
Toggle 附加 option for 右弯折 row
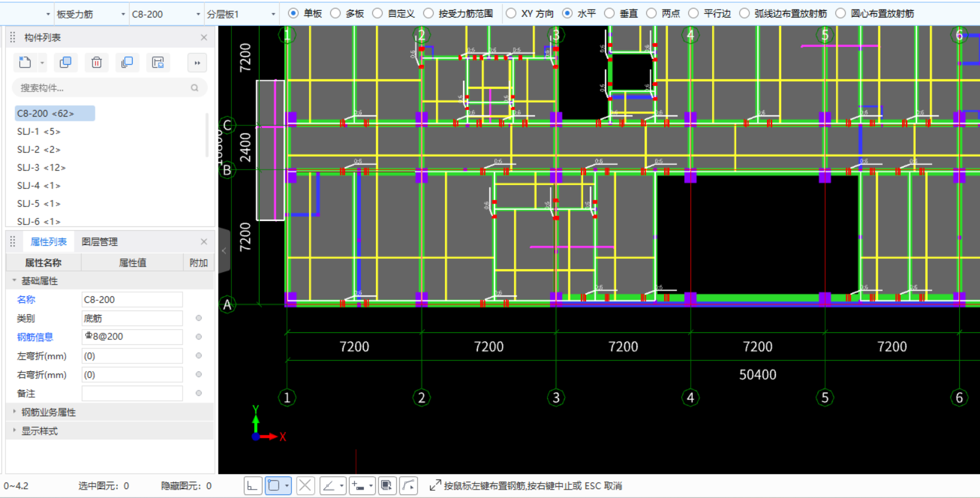click(x=199, y=374)
